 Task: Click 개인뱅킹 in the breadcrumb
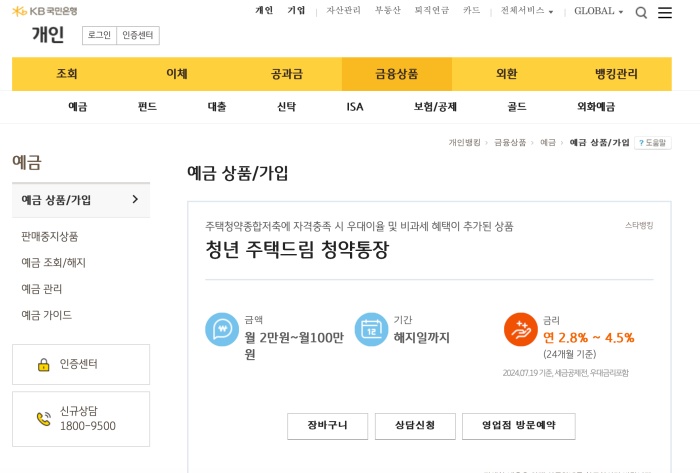click(x=464, y=142)
